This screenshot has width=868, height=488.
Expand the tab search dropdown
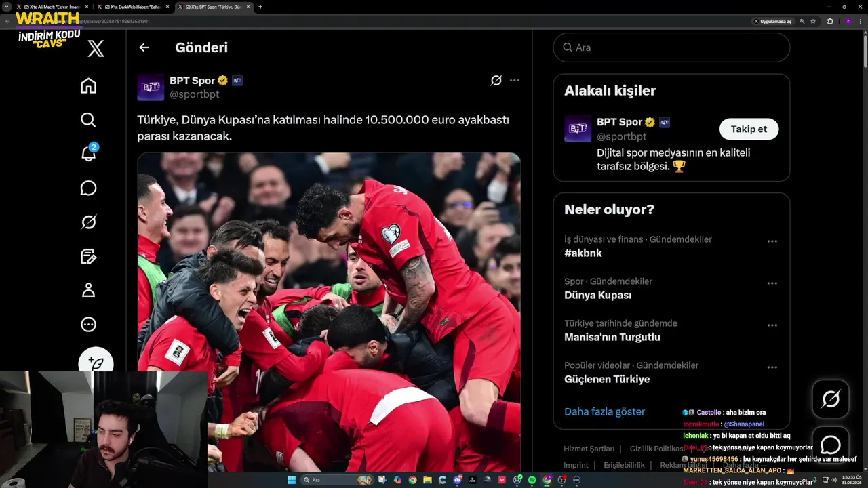tap(7, 7)
